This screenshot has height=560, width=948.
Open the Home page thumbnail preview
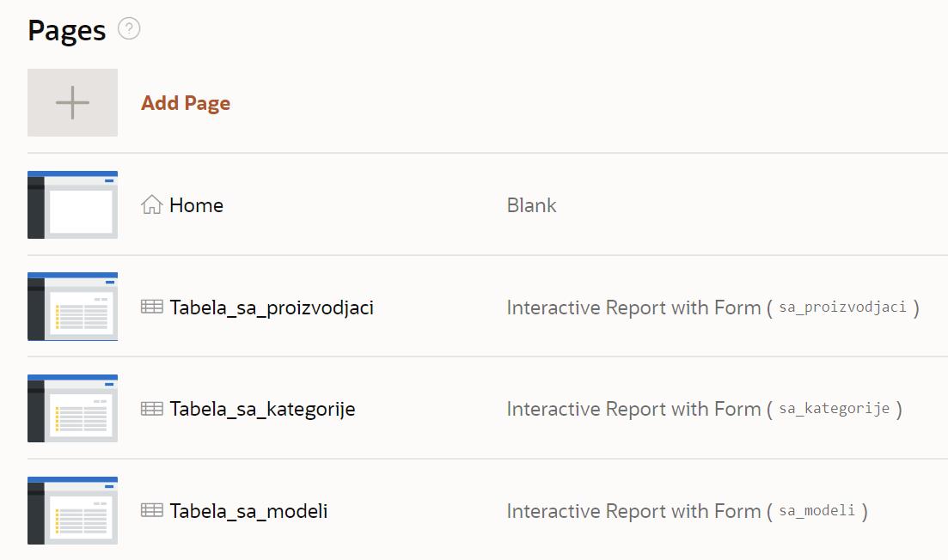pyautogui.click(x=72, y=204)
